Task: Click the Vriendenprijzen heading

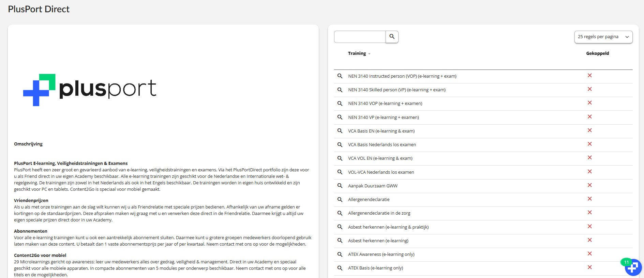Action: (31, 201)
